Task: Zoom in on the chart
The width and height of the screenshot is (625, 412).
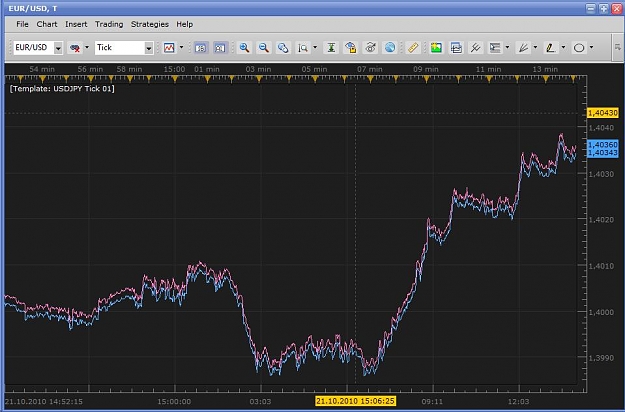Action: click(244, 48)
